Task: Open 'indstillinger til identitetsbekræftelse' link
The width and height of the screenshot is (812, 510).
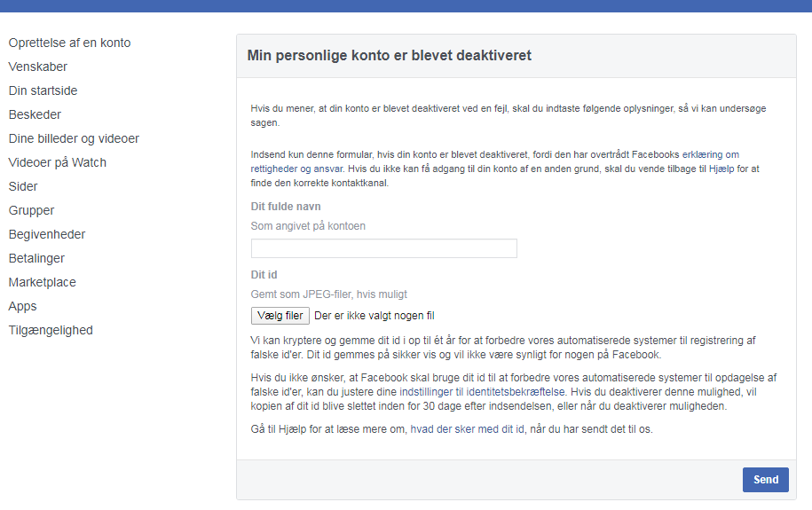Action: pos(482,392)
